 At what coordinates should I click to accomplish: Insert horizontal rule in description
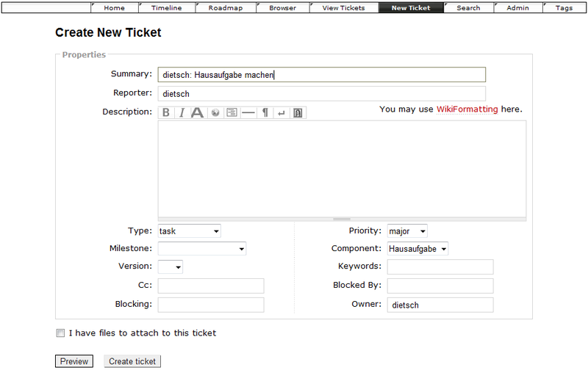248,112
